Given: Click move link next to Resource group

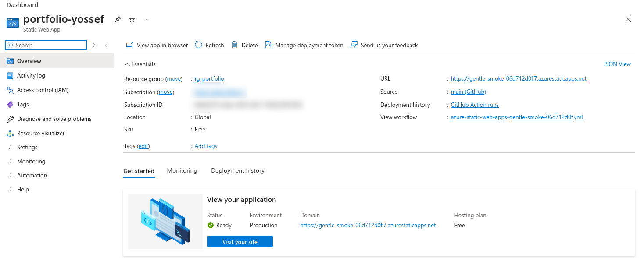Looking at the screenshot, I should tap(174, 79).
